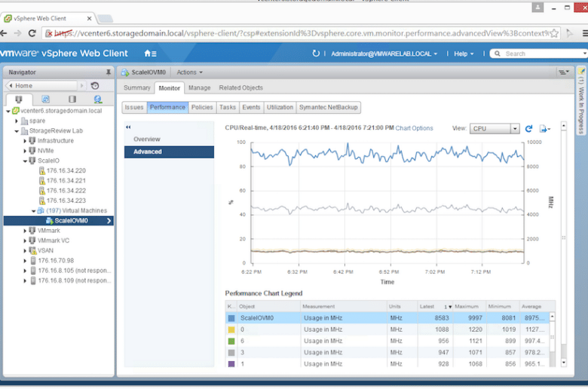Viewport: 588px width, 389px height.
Task: Expand NVMe cluster node
Action: point(25,151)
